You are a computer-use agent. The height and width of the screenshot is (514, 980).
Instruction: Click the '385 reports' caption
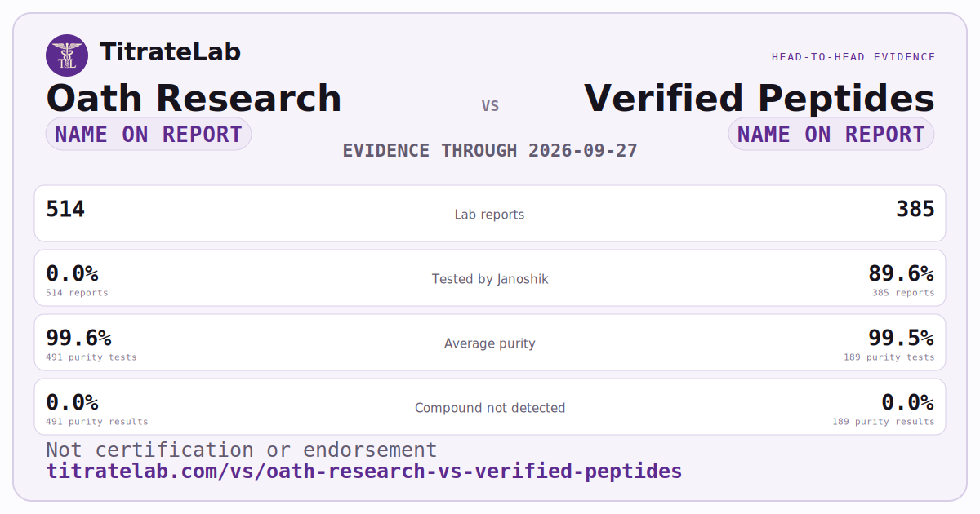click(903, 293)
